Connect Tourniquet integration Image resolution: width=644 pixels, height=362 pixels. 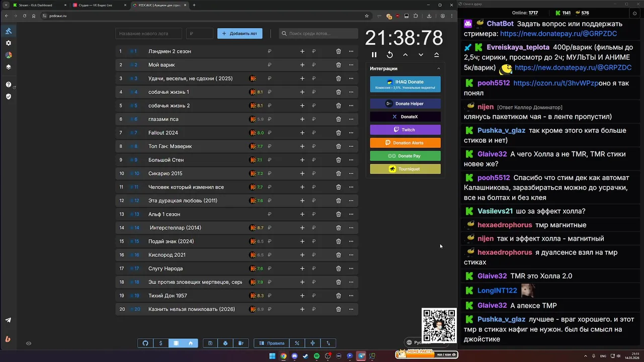(405, 169)
